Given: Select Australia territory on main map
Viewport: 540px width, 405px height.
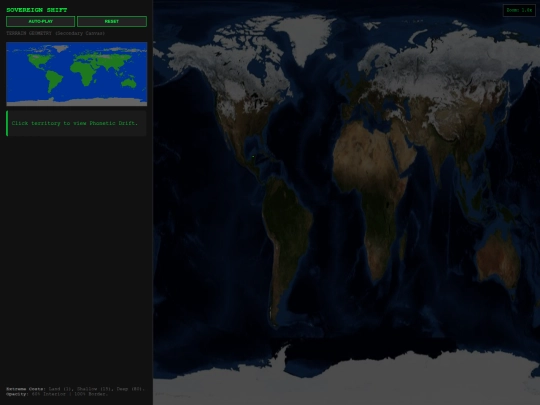Looking at the screenshot, I should click(498, 257).
